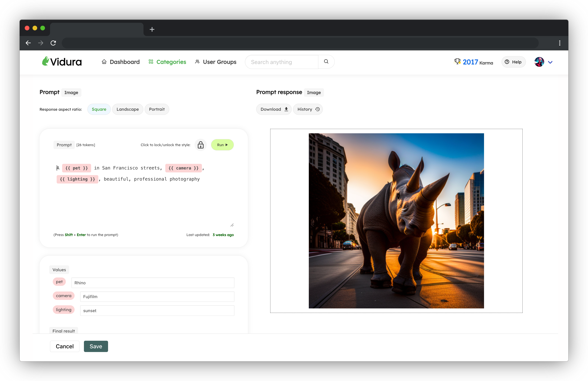The width and height of the screenshot is (588, 381).
Task: Click the browser reload icon
Action: (x=53, y=43)
